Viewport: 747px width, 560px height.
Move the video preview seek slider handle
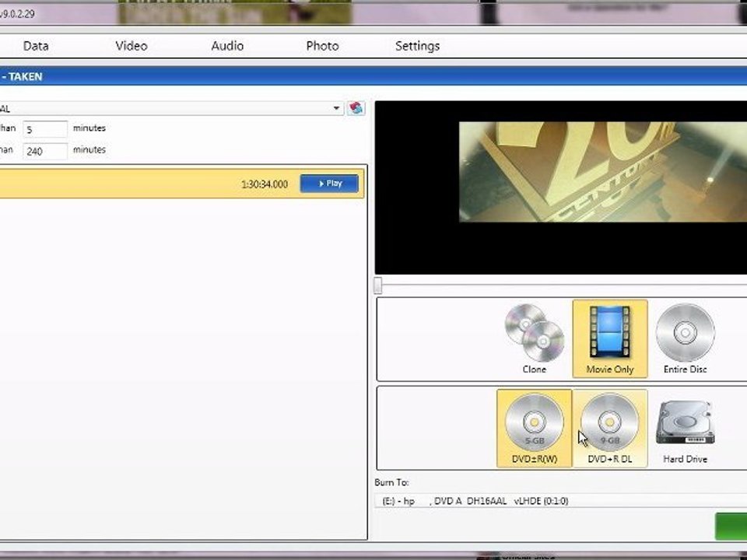click(378, 285)
